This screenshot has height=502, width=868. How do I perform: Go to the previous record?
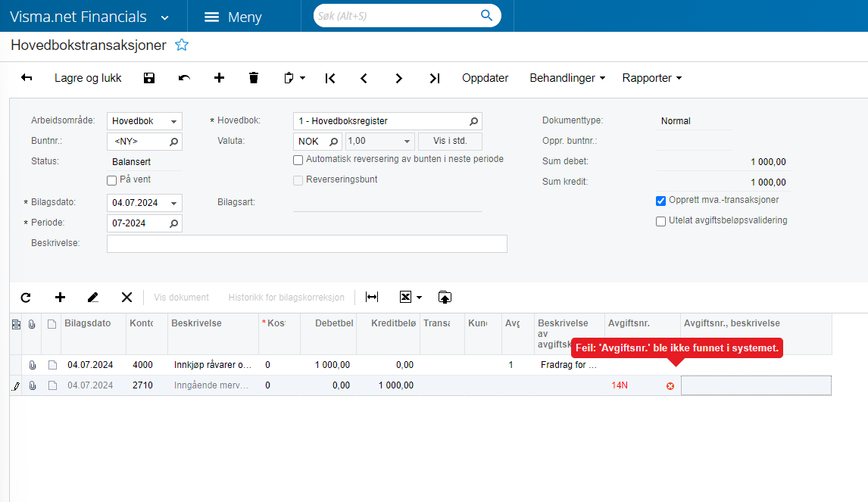click(364, 79)
